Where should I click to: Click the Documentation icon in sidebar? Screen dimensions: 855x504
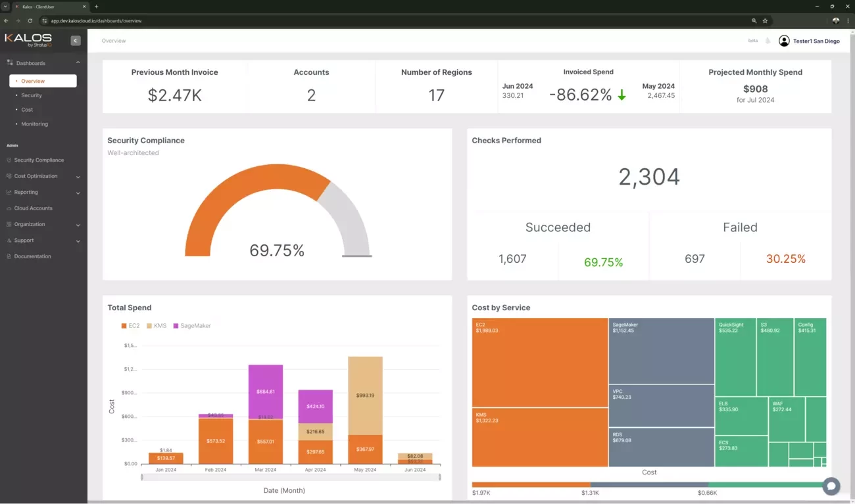9,256
